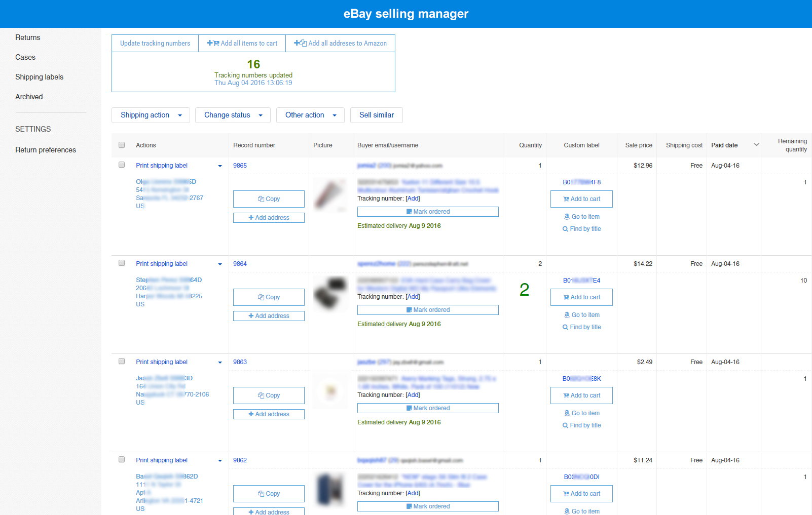Viewport: 812px width, 515px height.
Task: Click Add tracking number link for record 9862
Action: coord(413,493)
